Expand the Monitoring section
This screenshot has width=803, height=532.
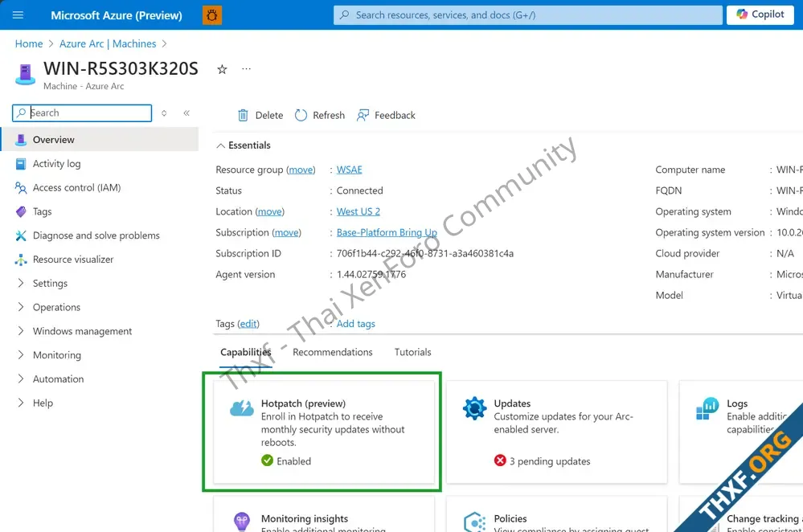(x=56, y=355)
